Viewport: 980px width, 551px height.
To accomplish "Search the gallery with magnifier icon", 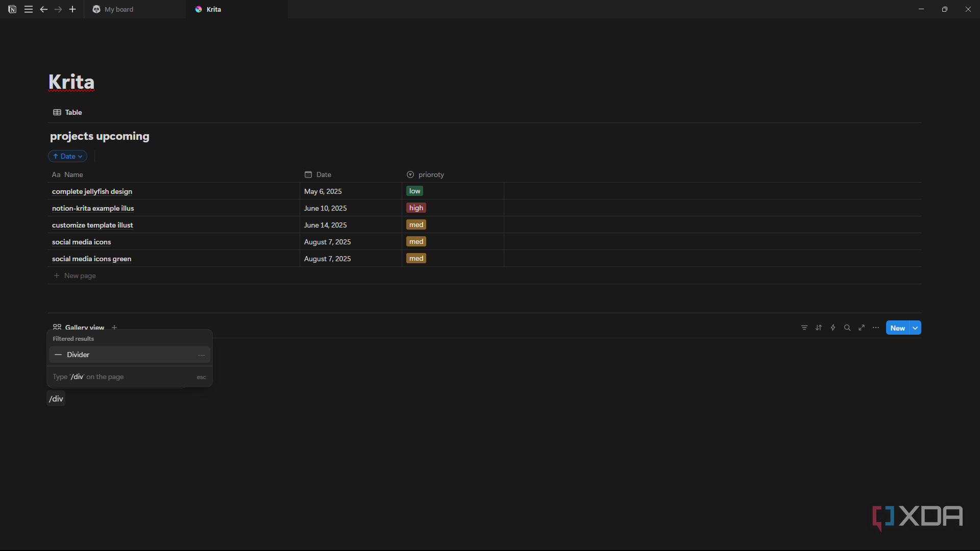I will 847,328.
